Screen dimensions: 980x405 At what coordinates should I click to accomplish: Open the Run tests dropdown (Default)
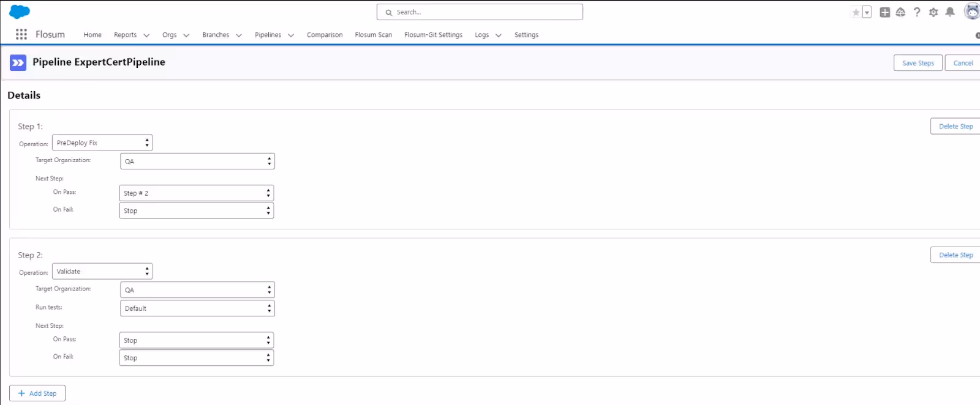197,308
